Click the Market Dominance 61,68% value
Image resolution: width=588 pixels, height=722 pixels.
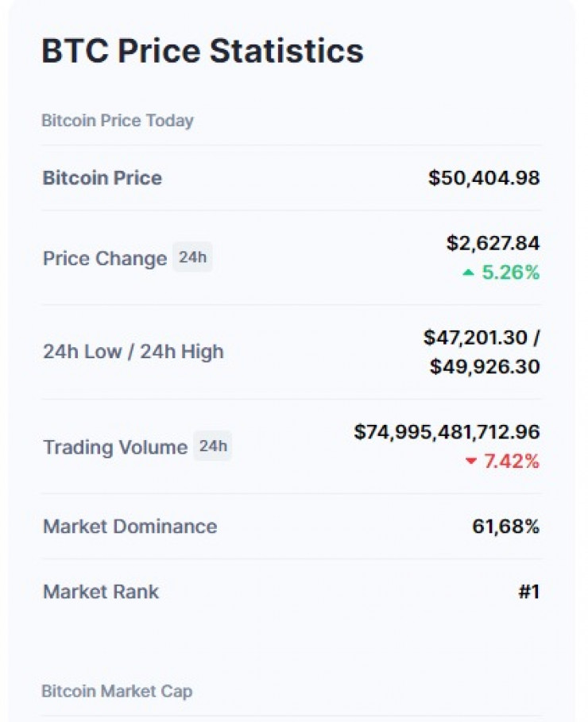click(505, 527)
